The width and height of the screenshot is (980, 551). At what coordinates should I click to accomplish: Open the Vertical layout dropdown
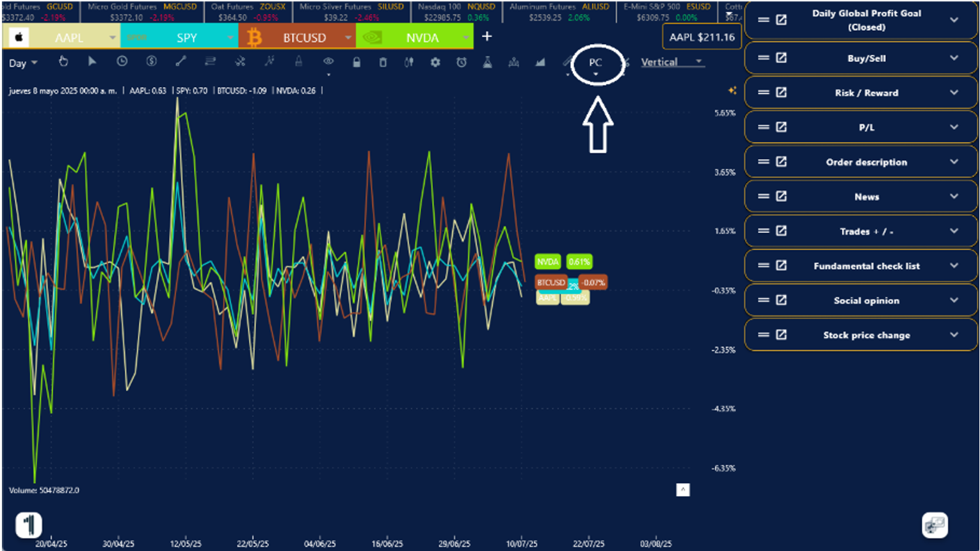click(x=671, y=62)
